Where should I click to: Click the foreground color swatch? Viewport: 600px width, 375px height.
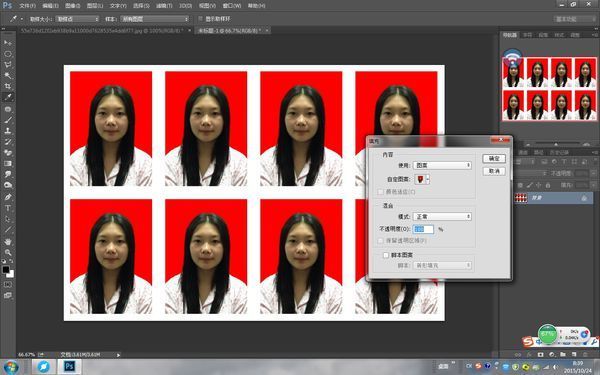click(6, 270)
